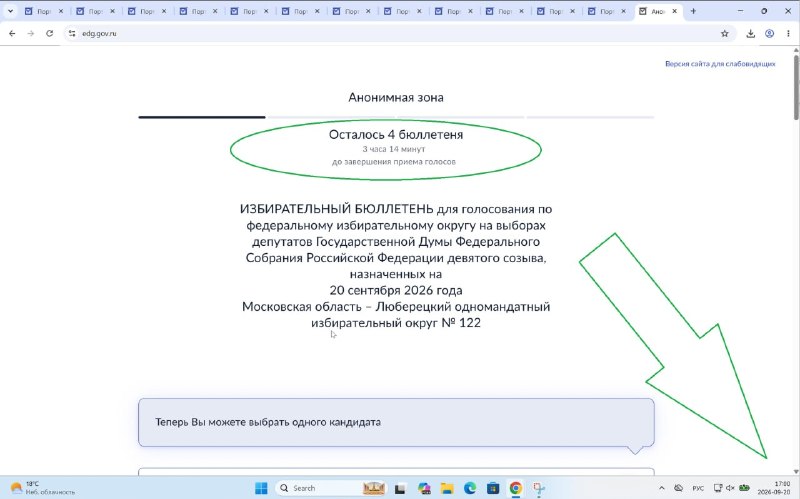Go back to the previous page
Viewport: 800px width, 499px height.
(12, 33)
